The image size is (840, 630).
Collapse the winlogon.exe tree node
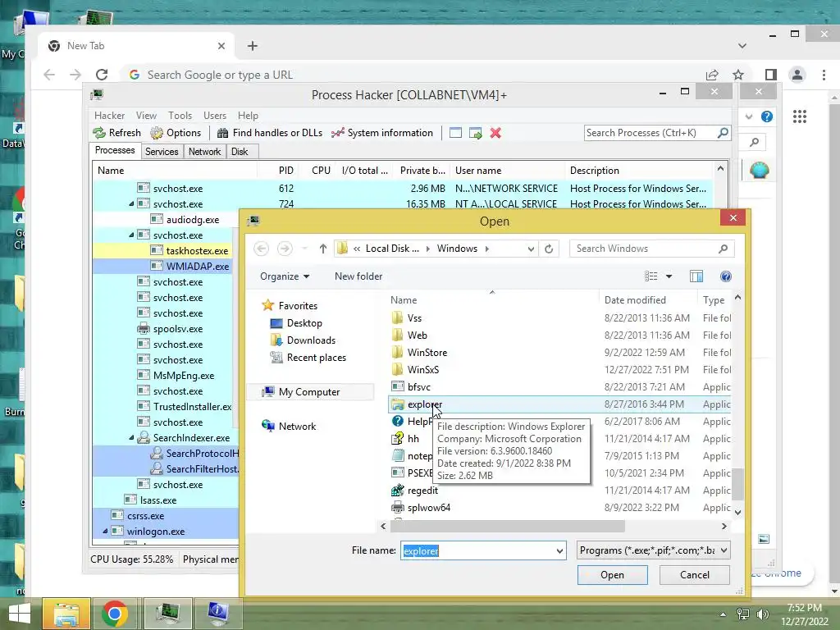106,532
